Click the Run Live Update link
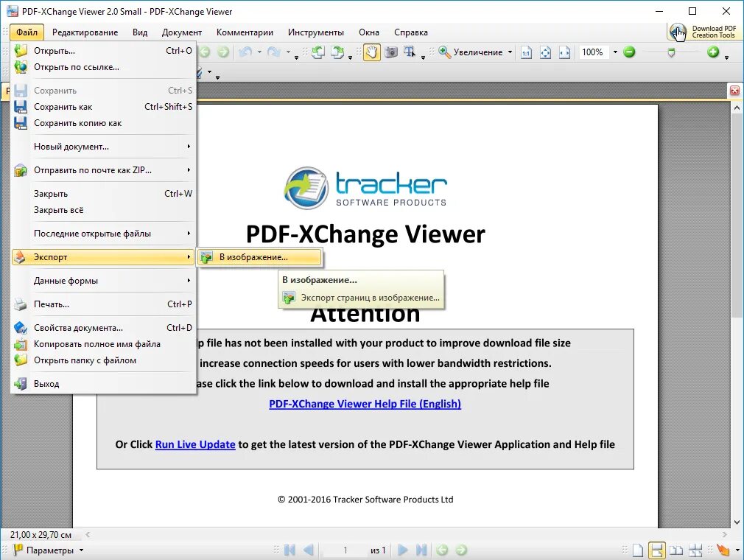Screen dimensions: 744x560 click(195, 444)
